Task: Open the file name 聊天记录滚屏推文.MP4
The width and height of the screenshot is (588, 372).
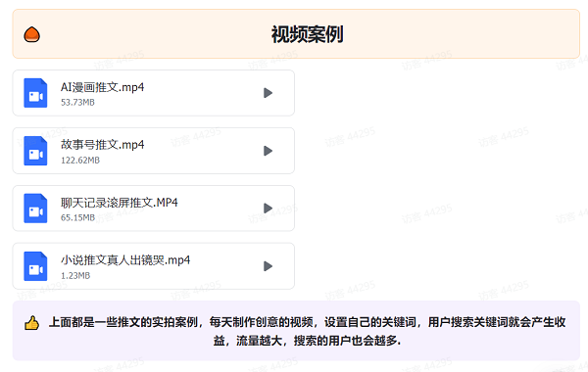Action: click(120, 203)
